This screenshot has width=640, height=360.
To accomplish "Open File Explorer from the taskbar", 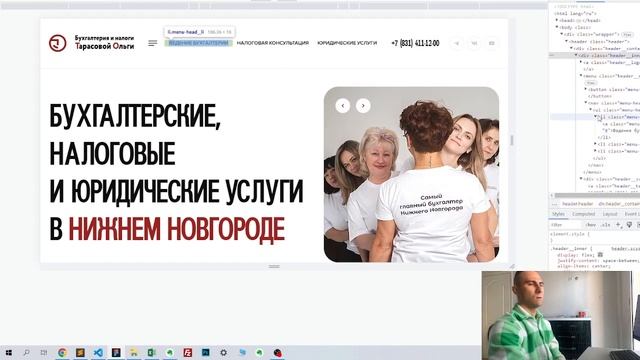I will coord(133,353).
